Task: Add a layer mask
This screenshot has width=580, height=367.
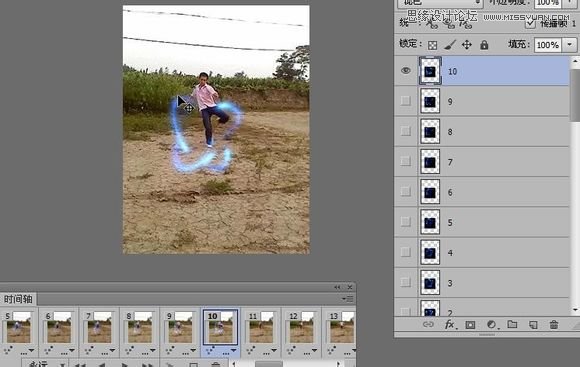Action: [x=470, y=325]
